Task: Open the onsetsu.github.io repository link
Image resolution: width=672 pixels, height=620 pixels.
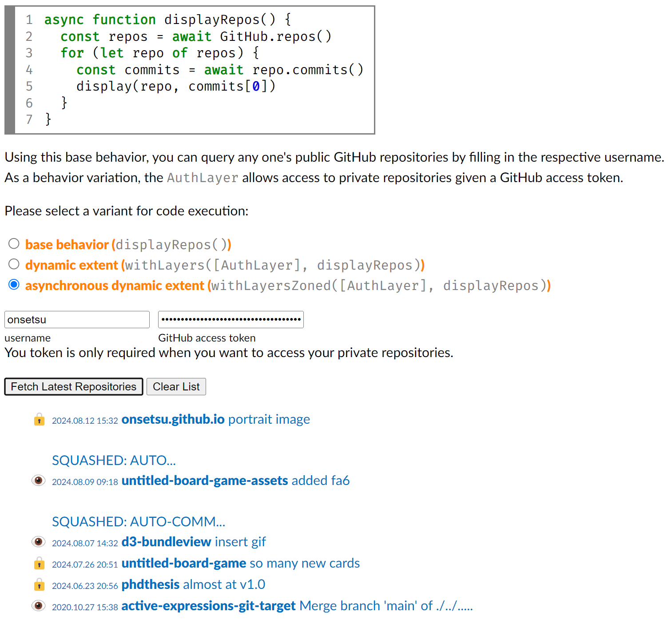Action: [173, 419]
